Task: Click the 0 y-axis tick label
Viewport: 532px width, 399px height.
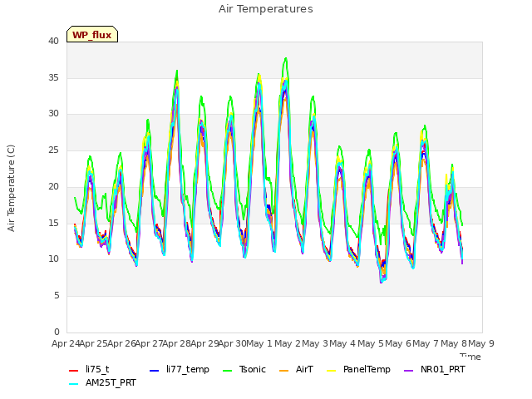Action: [x=57, y=332]
